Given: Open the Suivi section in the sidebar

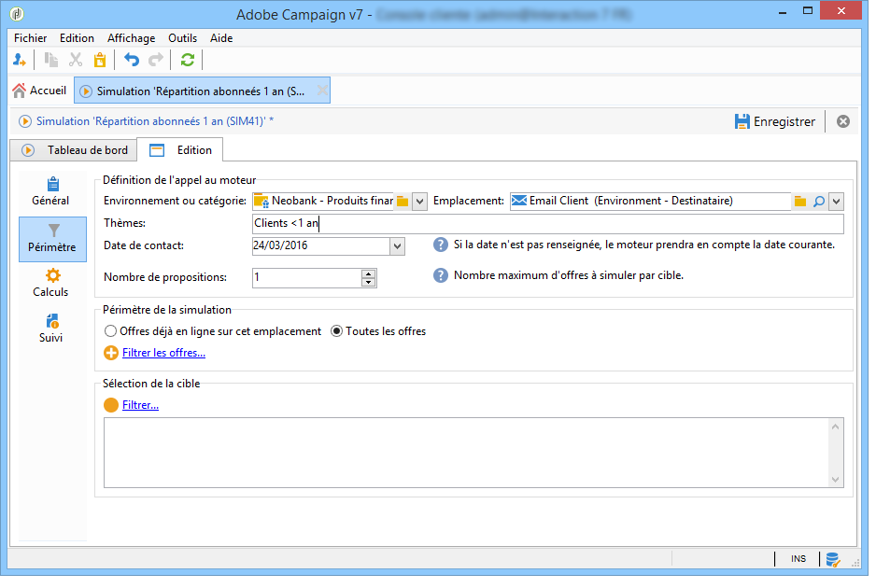Looking at the screenshot, I should pyautogui.click(x=50, y=329).
